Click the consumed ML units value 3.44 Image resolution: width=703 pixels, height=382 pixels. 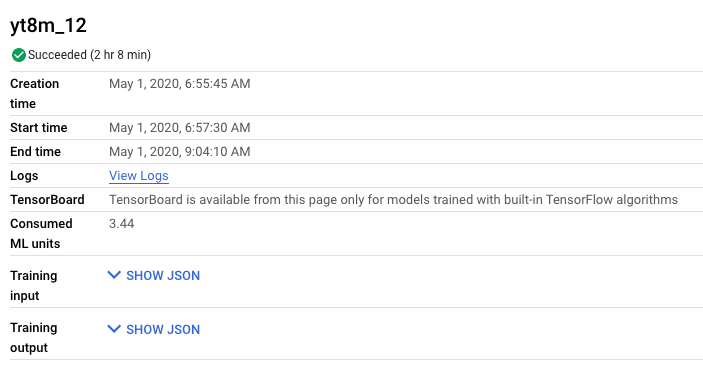pos(122,224)
